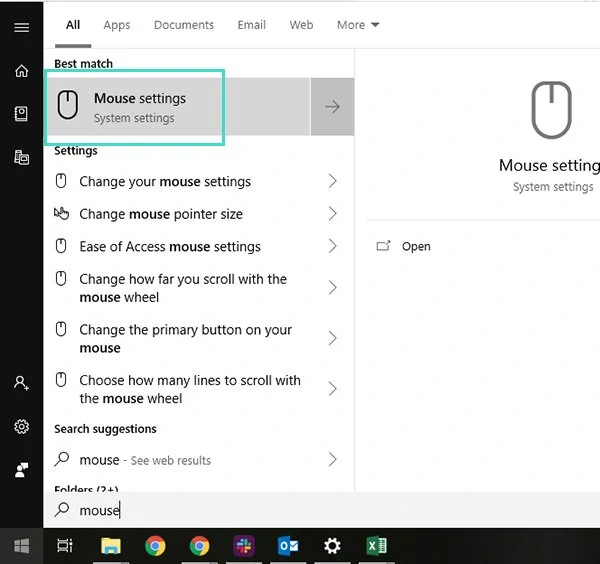
Task: Expand chevron for 'Choose how many lines' result
Action: (x=332, y=389)
